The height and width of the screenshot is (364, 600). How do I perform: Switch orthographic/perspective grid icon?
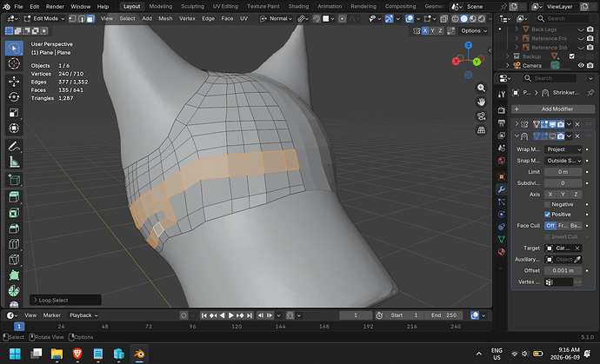click(481, 130)
